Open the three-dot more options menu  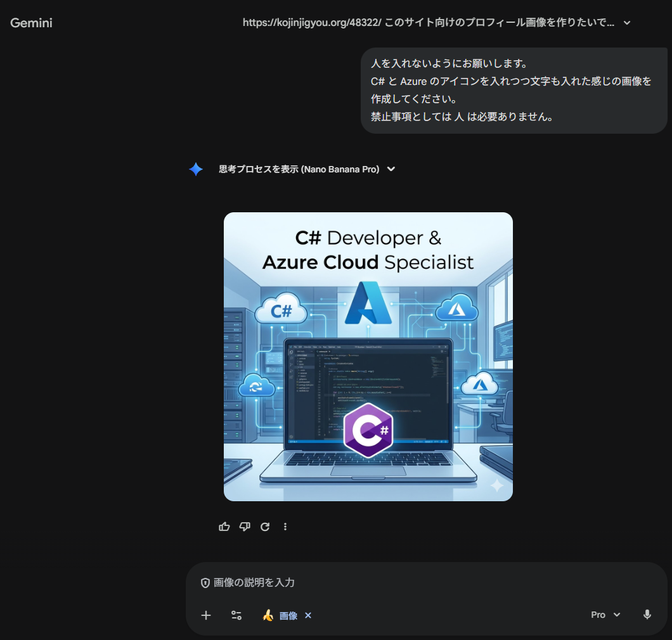pos(285,527)
